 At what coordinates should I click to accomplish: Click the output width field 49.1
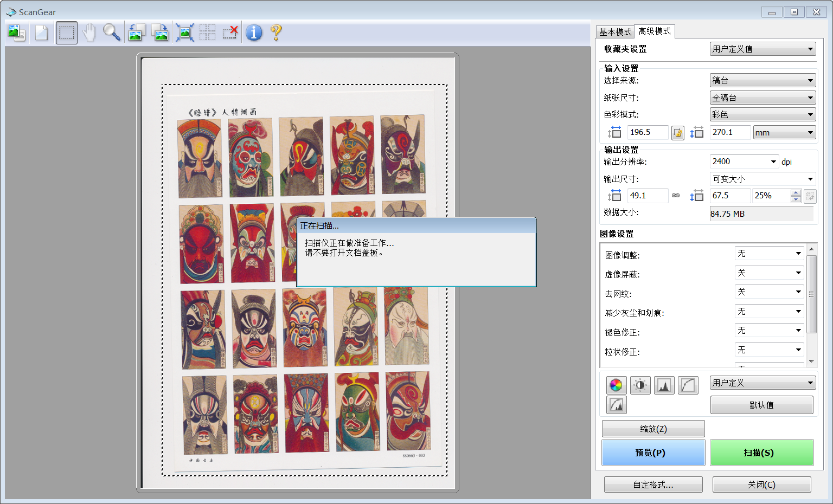point(648,196)
